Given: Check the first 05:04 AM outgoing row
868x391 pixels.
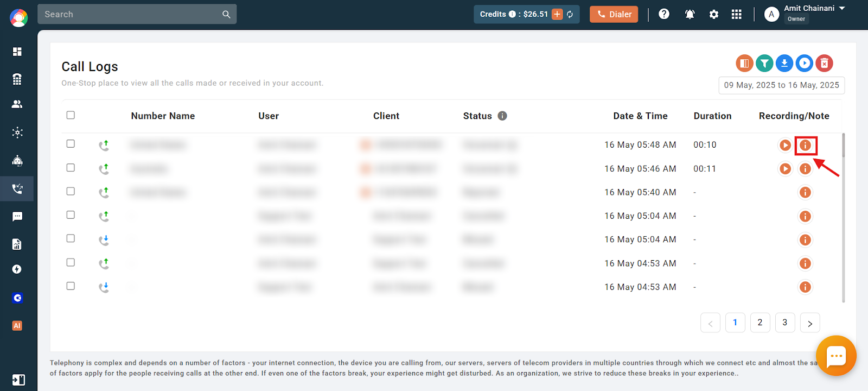Looking at the screenshot, I should pos(71,215).
